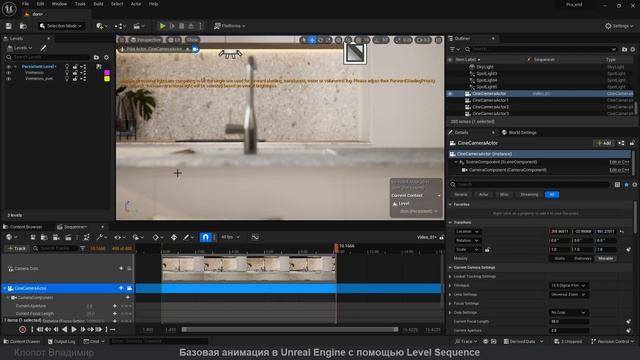Screen dimensions: 640x360
Task: Open the Settings gear menu top right
Action: (x=620, y=26)
